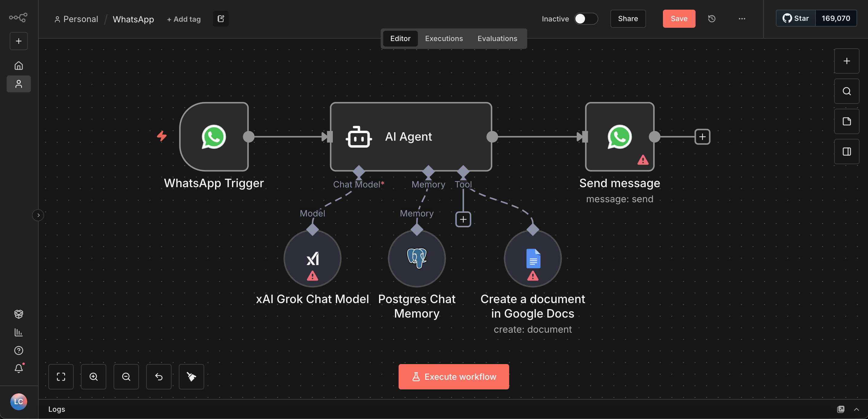View Insights via the bar chart icon
Viewport: 868px width, 419px height.
(x=18, y=332)
